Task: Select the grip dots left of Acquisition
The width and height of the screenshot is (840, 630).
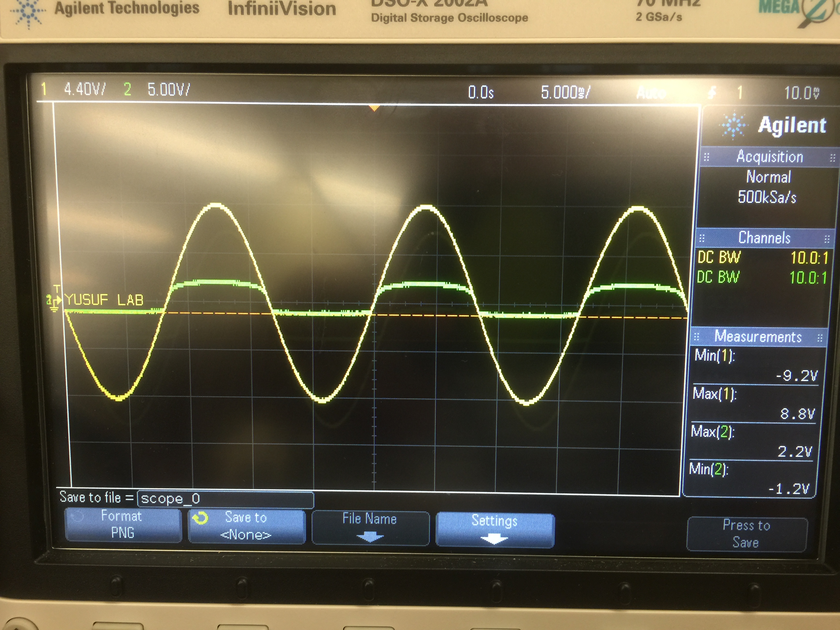Action: tap(706, 157)
